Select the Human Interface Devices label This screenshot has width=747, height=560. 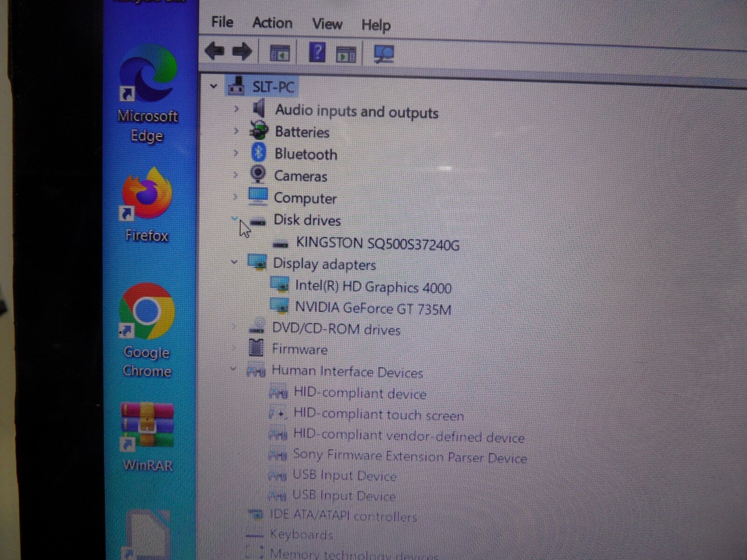click(347, 371)
